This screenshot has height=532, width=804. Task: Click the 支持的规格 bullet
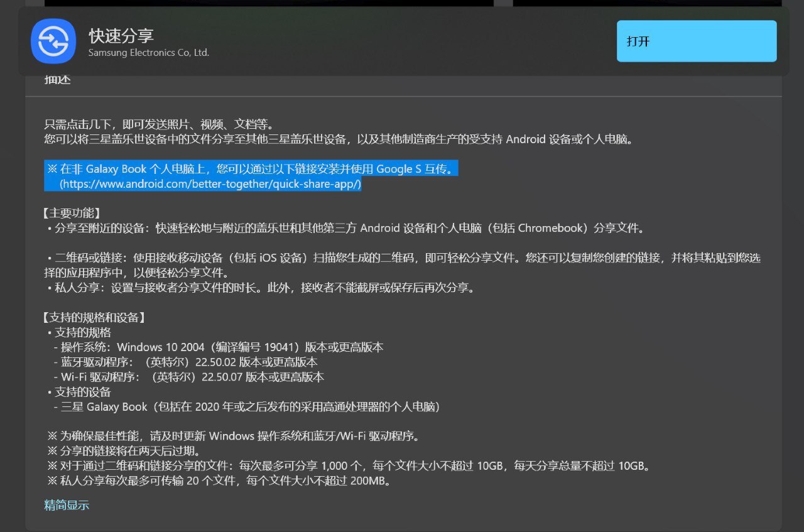coord(79,332)
